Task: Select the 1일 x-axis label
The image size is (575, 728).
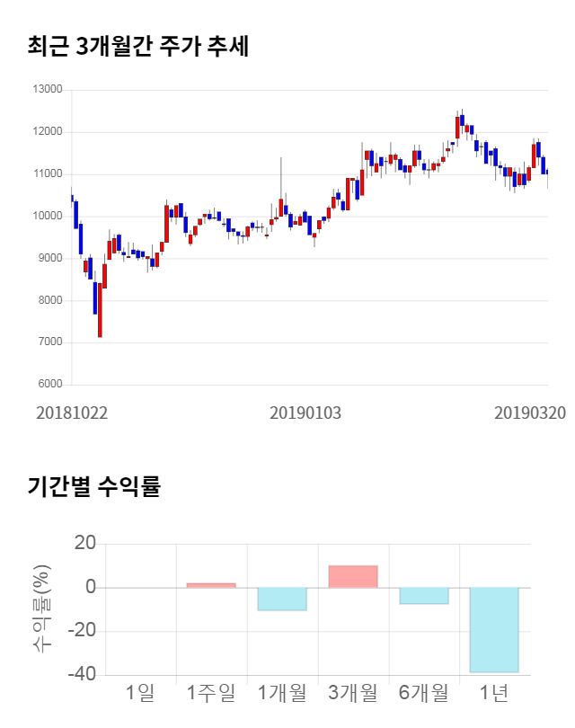Action: (140, 692)
